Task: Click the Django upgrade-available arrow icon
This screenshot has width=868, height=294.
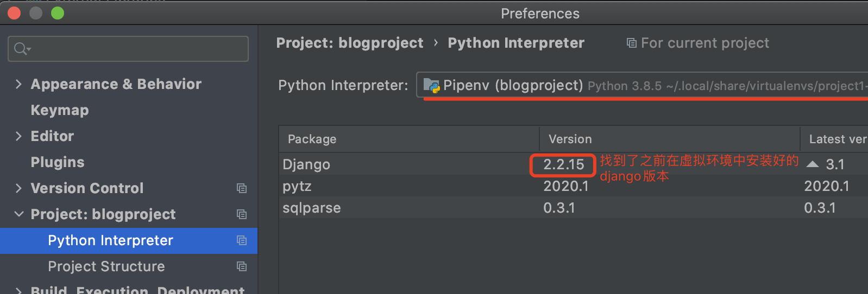Action: point(813,164)
